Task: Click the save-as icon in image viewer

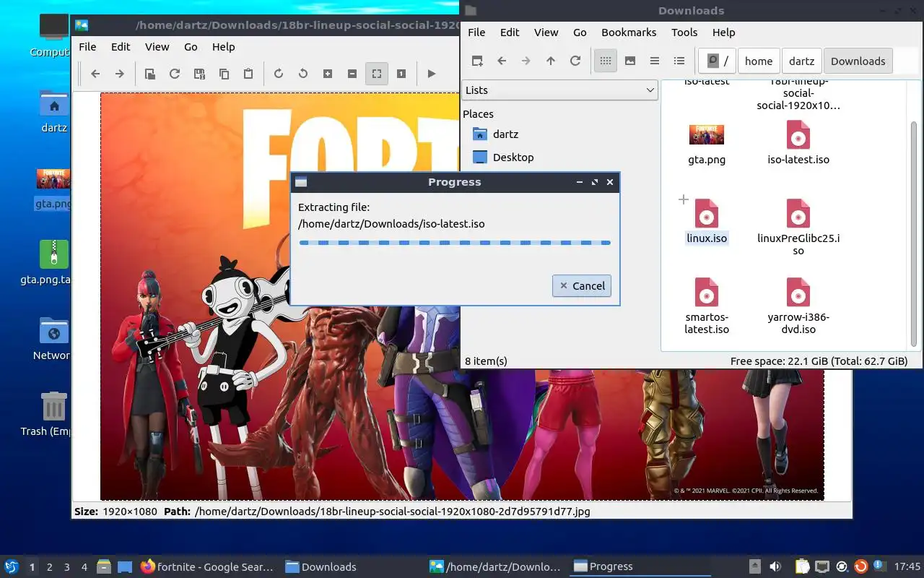Action: point(199,74)
